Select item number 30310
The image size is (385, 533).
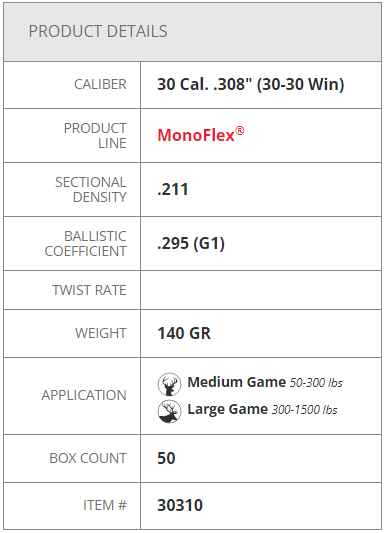click(x=180, y=505)
